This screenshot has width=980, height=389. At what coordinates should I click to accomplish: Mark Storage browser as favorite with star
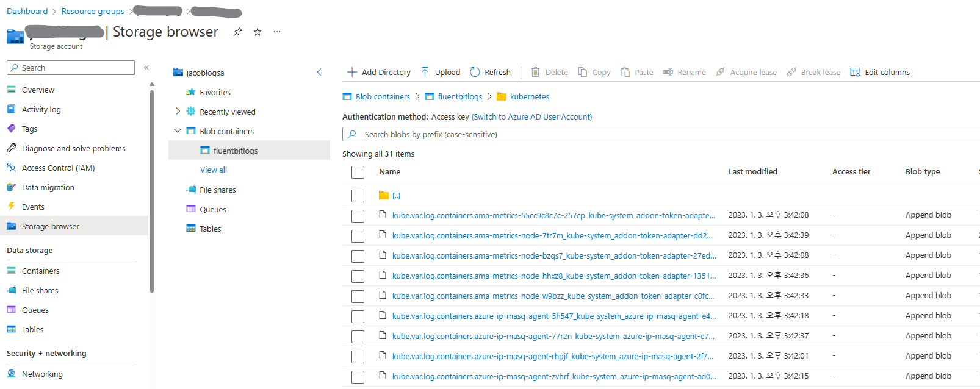(258, 32)
